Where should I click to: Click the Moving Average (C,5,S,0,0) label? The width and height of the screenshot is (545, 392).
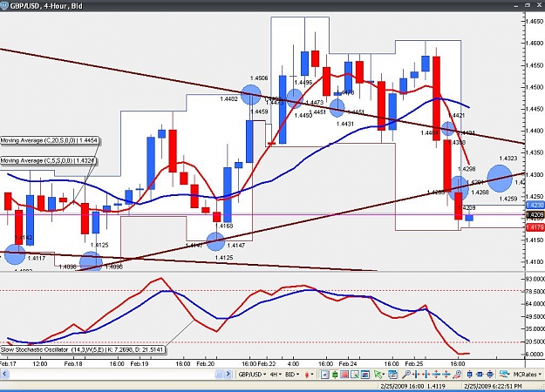point(48,161)
